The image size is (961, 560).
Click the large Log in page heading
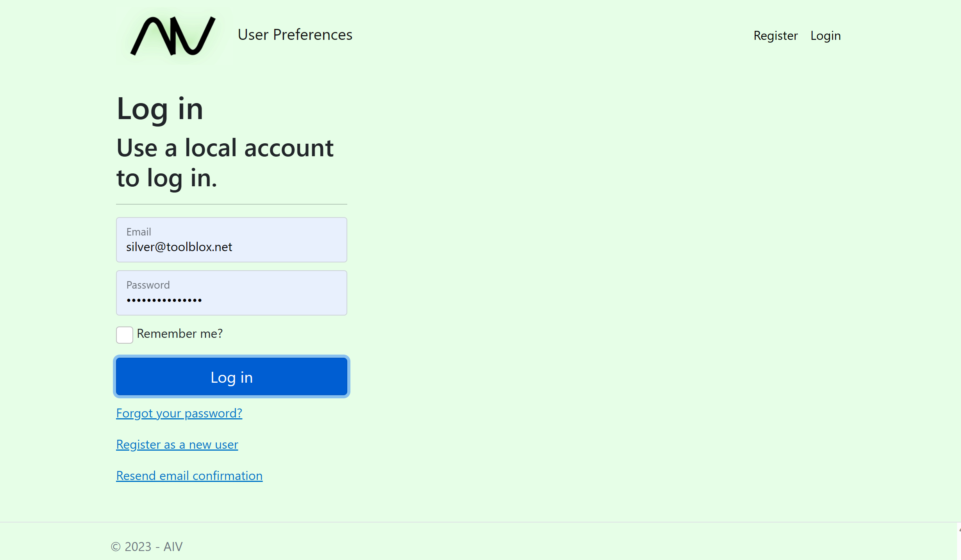[160, 109]
